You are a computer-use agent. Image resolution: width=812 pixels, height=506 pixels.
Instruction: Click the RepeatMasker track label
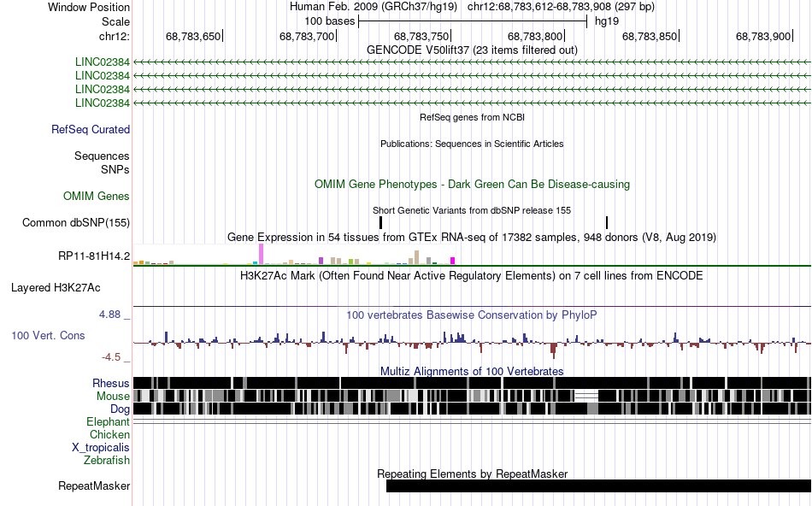click(94, 485)
